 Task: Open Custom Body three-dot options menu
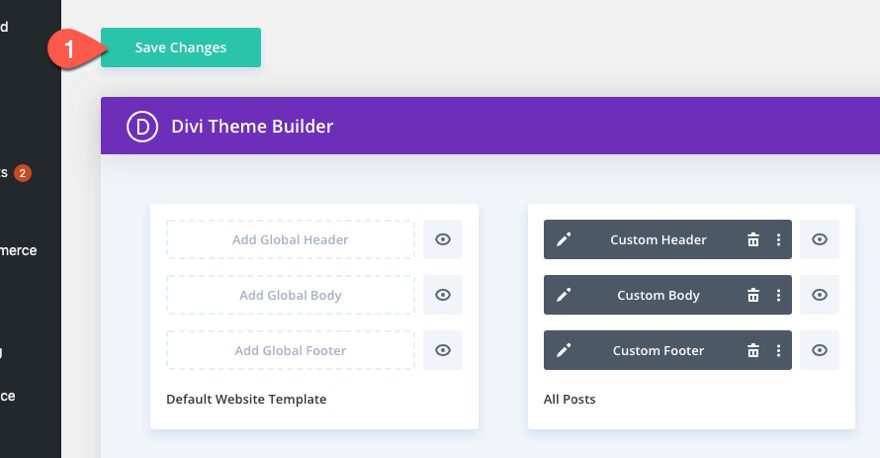pos(778,295)
